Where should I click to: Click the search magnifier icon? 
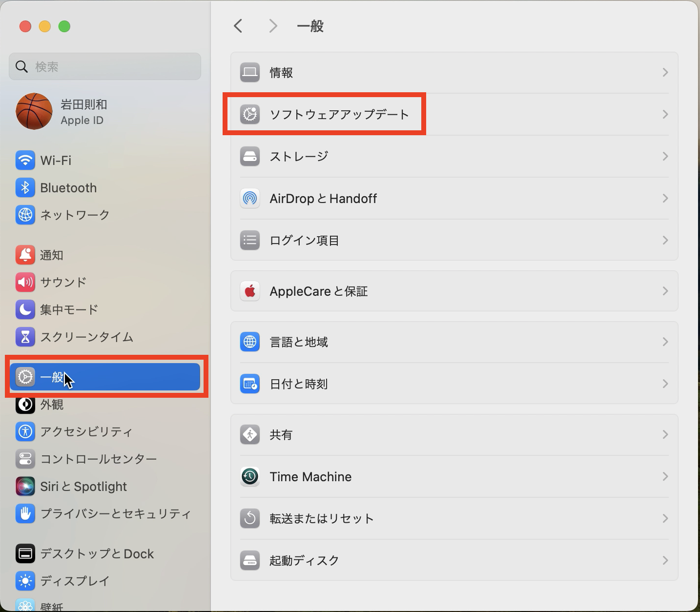(21, 66)
